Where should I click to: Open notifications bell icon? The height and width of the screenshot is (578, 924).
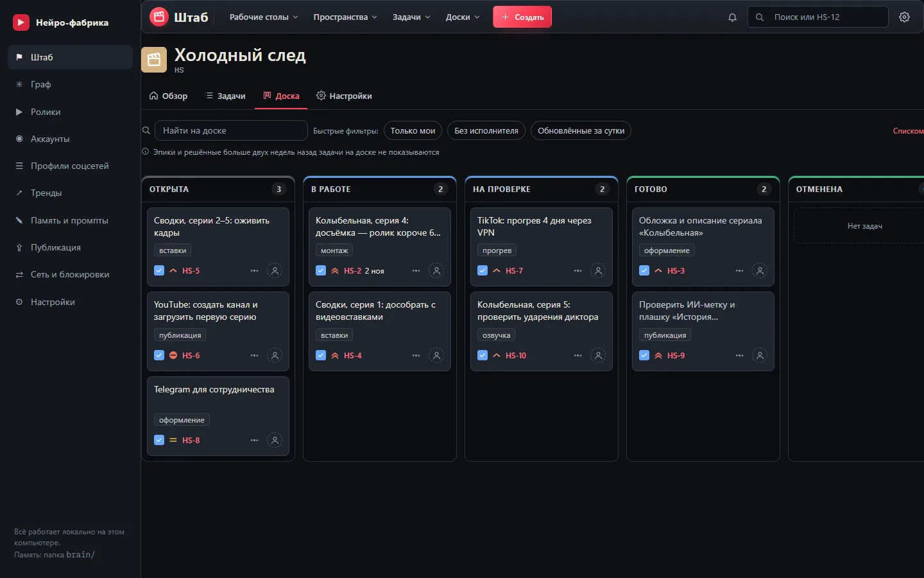pos(732,17)
